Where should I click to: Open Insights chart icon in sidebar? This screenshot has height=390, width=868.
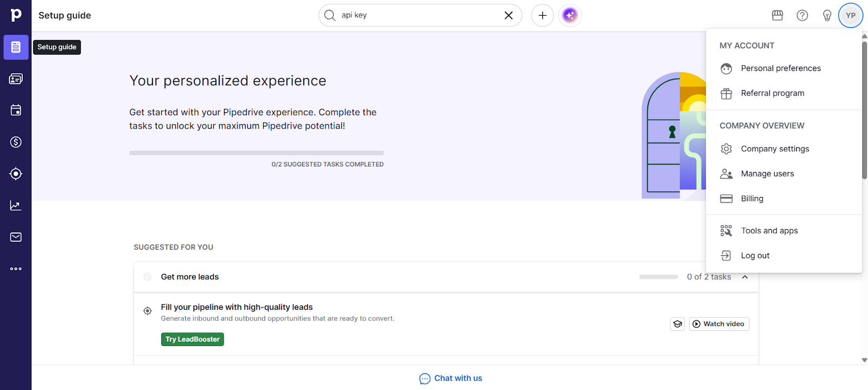(16, 206)
